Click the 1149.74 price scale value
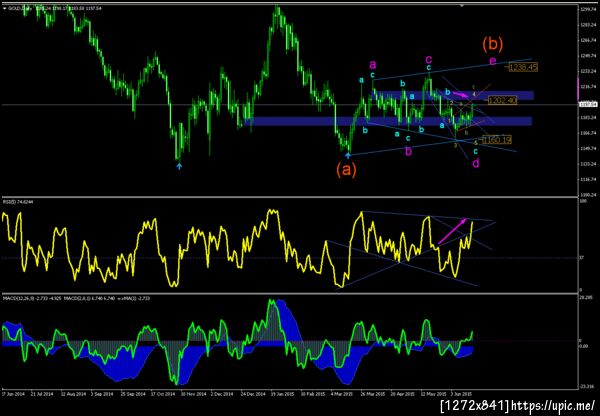 (x=588, y=148)
